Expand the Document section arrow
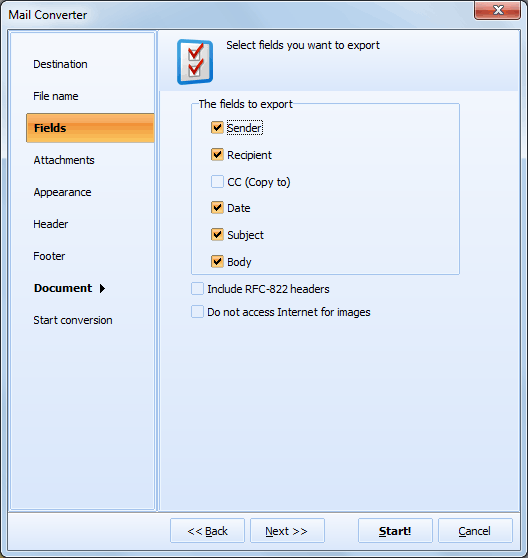This screenshot has width=528, height=558. (x=102, y=288)
